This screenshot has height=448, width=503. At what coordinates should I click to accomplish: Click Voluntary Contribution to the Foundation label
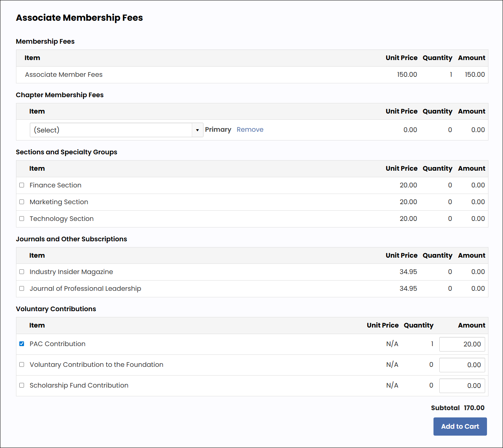(x=96, y=365)
